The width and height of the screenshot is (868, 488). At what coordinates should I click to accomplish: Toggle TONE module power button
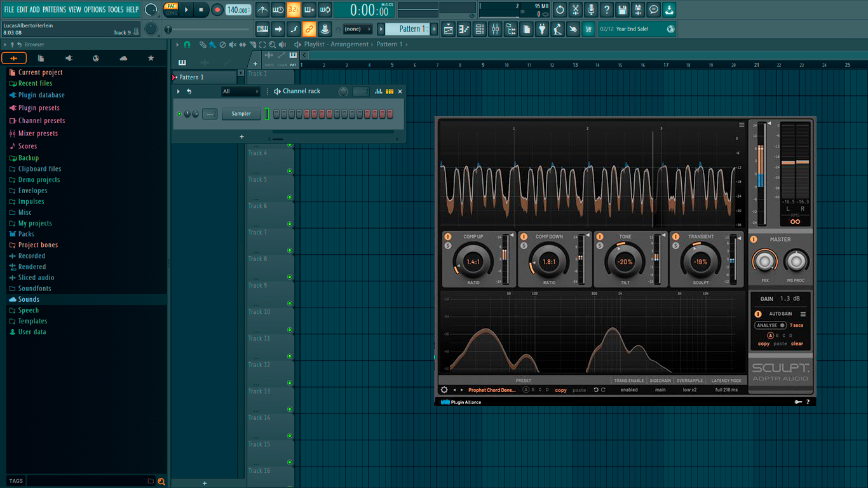tap(600, 236)
